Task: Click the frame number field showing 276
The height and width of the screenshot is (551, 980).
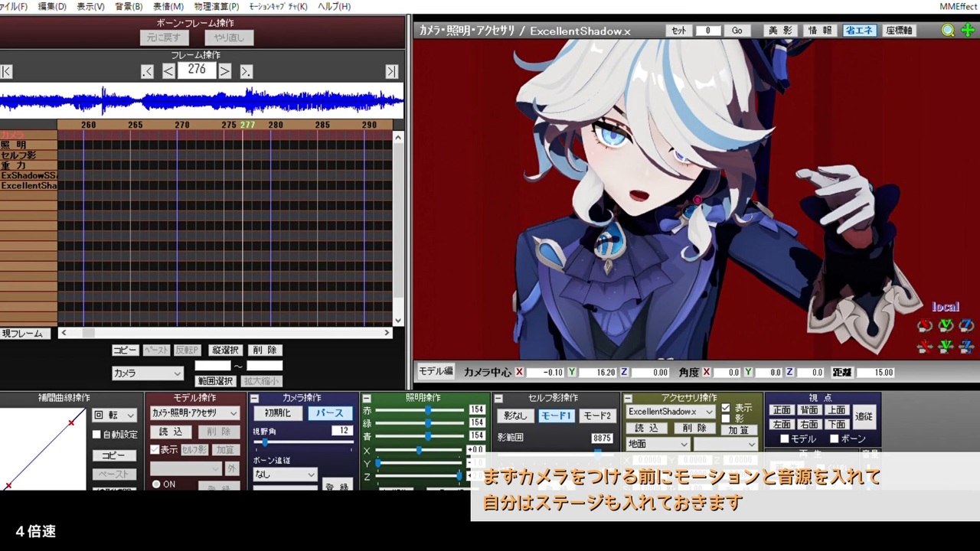Action: [x=197, y=70]
